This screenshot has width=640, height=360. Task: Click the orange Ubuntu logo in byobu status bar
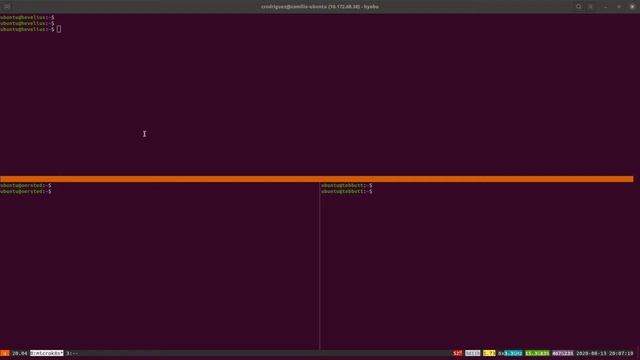4,353
